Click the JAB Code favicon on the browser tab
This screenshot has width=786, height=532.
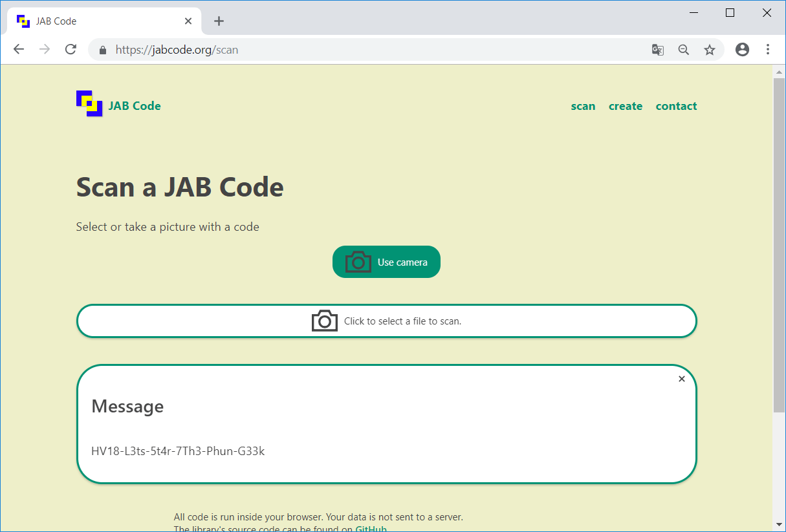tap(23, 21)
